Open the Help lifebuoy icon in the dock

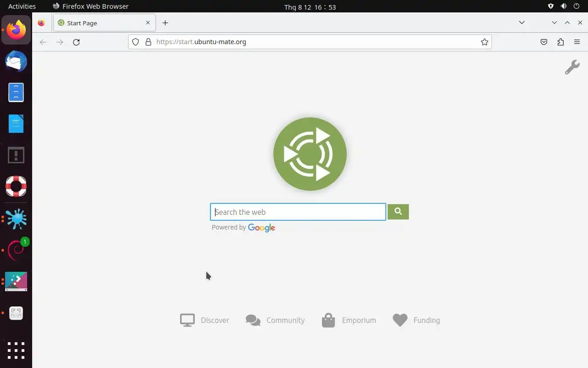16,186
